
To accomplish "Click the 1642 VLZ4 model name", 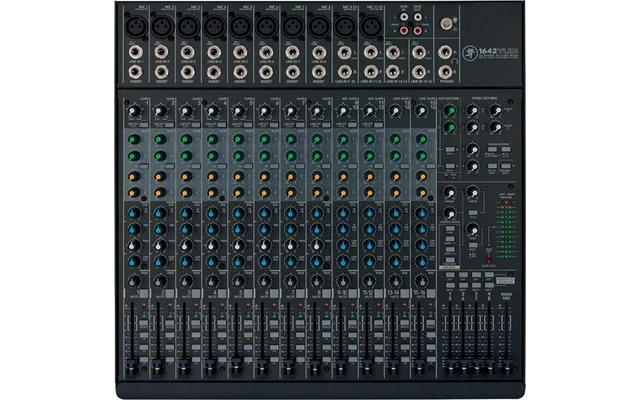I will click(498, 51).
